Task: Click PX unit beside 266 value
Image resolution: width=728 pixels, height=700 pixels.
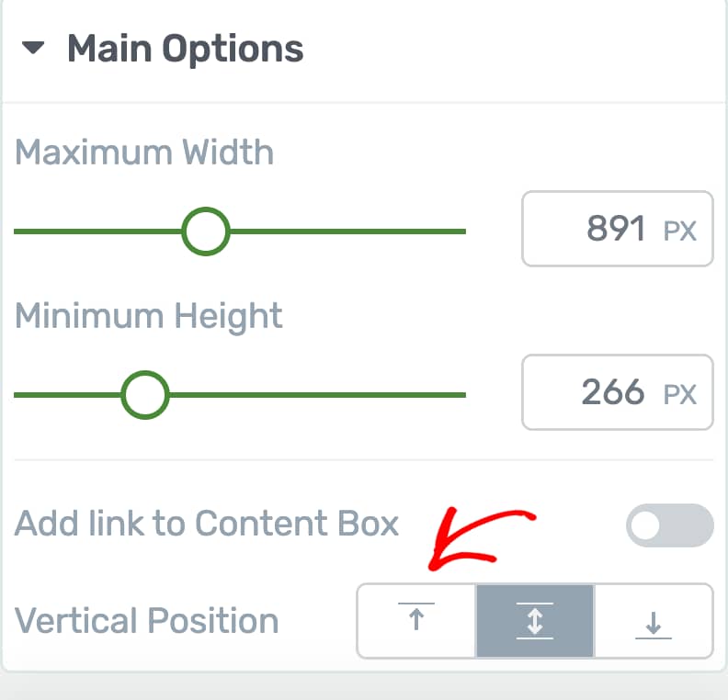Action: (679, 395)
